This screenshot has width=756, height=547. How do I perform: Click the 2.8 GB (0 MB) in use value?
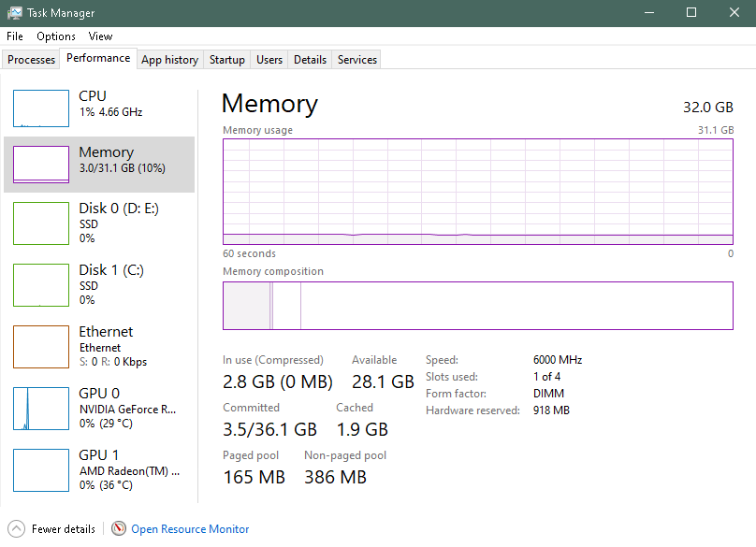pyautogui.click(x=278, y=381)
